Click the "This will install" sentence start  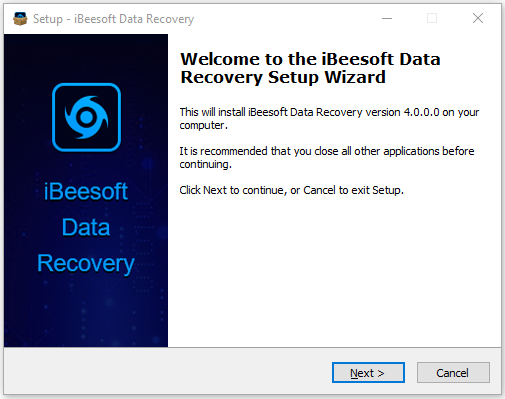212,112
